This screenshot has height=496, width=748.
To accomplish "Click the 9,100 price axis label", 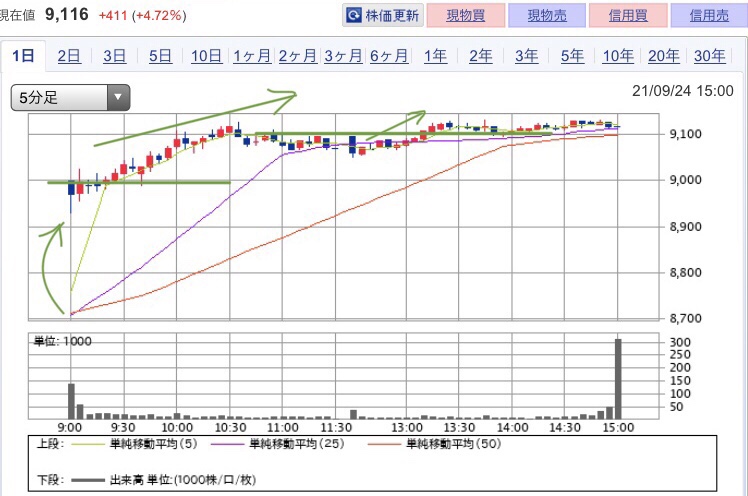I will coord(686,134).
